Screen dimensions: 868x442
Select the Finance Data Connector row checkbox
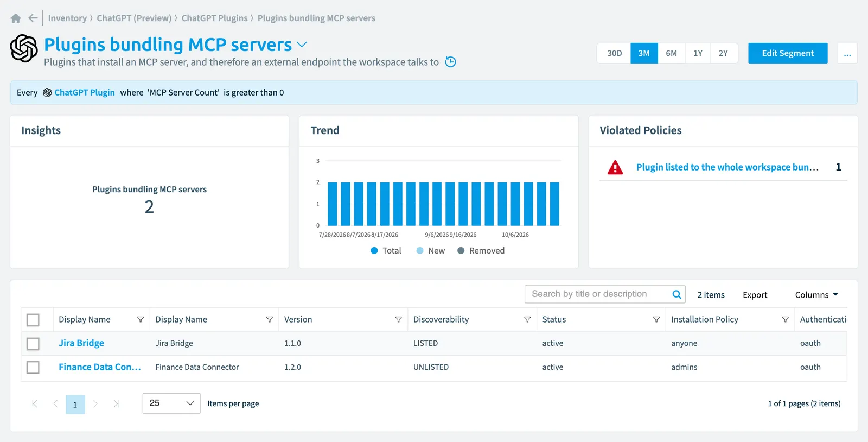click(33, 368)
